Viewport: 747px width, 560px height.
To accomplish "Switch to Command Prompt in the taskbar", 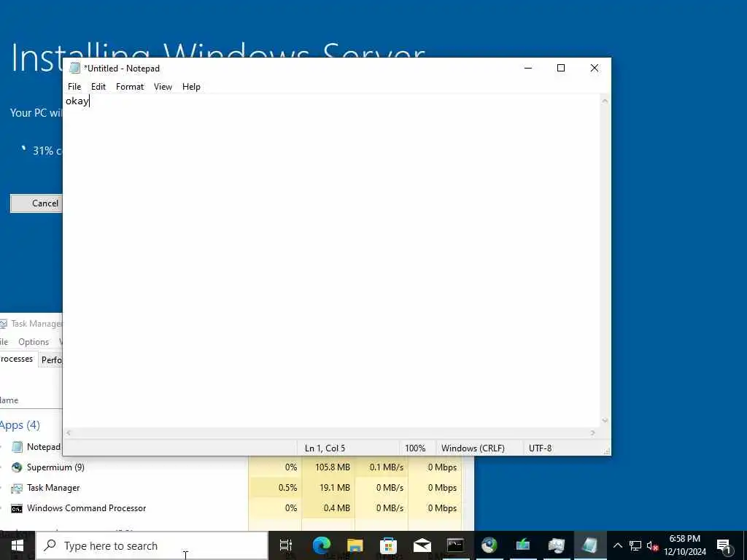I will (x=455, y=545).
